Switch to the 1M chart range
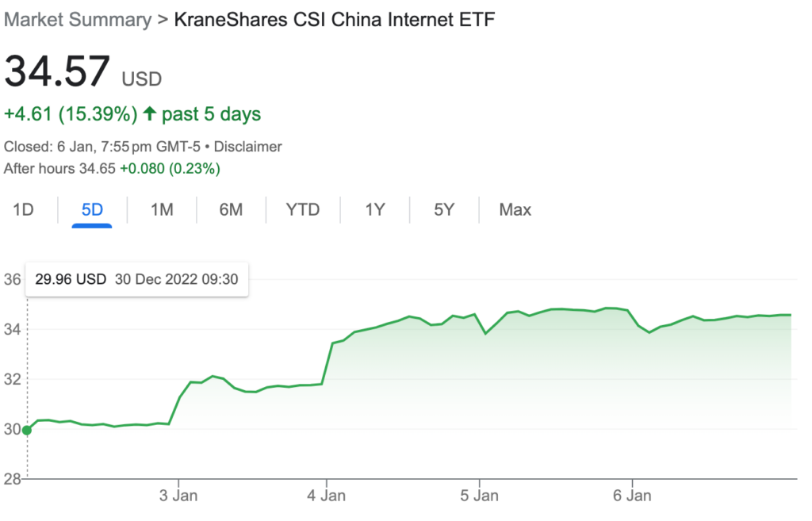812x521 pixels. click(162, 210)
